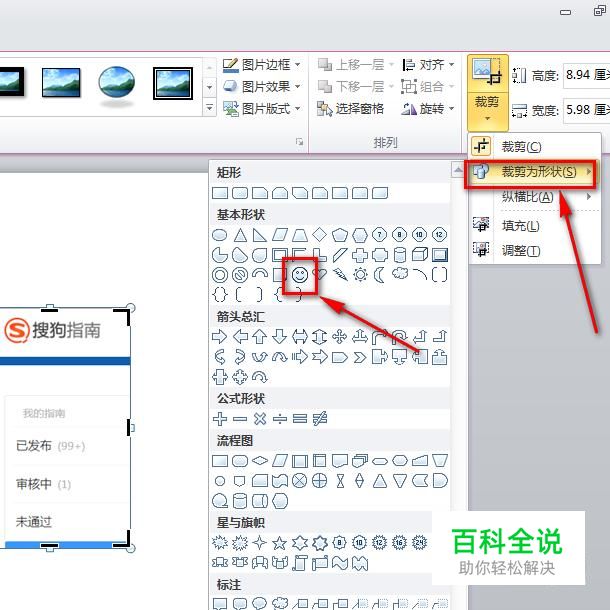The height and width of the screenshot is (610, 610).
Task: Choose the isosceles triangle shape
Action: click(240, 235)
